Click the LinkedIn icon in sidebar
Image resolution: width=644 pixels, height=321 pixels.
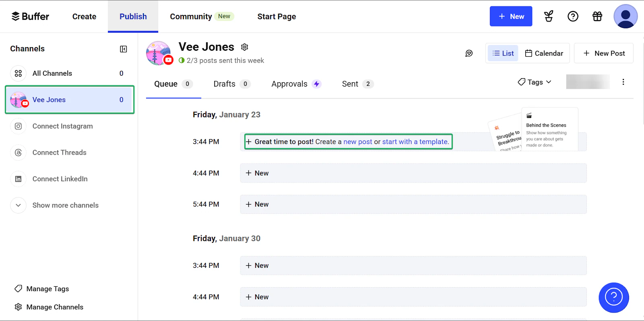[18, 179]
